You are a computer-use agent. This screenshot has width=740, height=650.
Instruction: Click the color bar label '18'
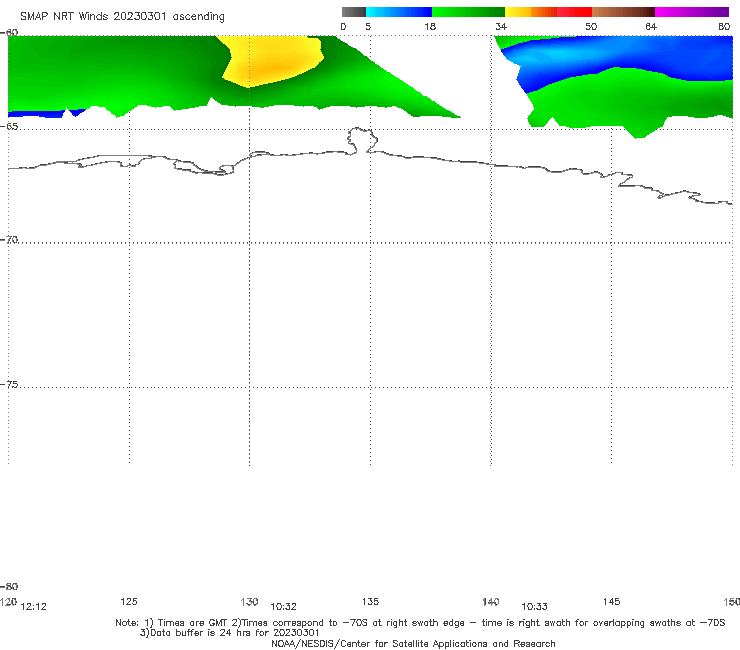430,27
